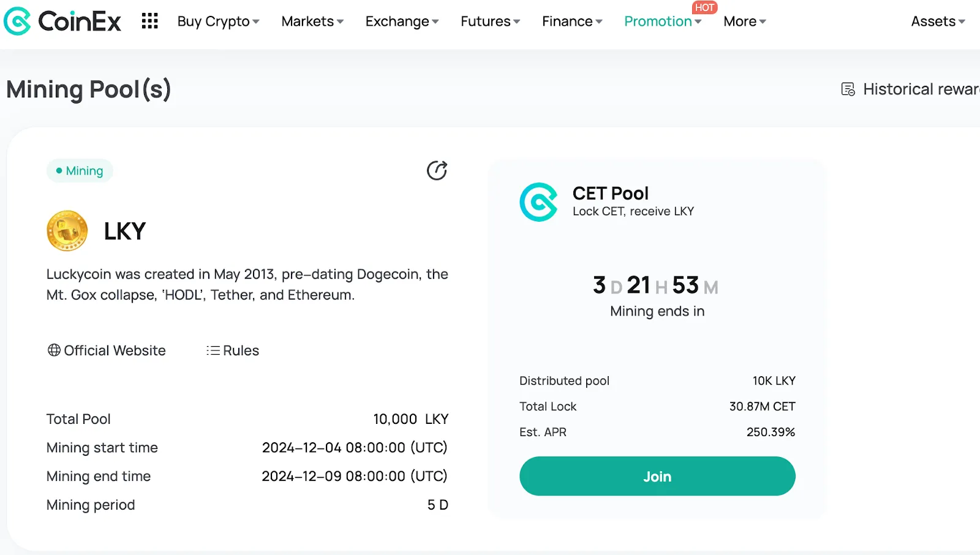This screenshot has height=555, width=980.
Task: Click the Total Lock label
Action: pyautogui.click(x=548, y=406)
